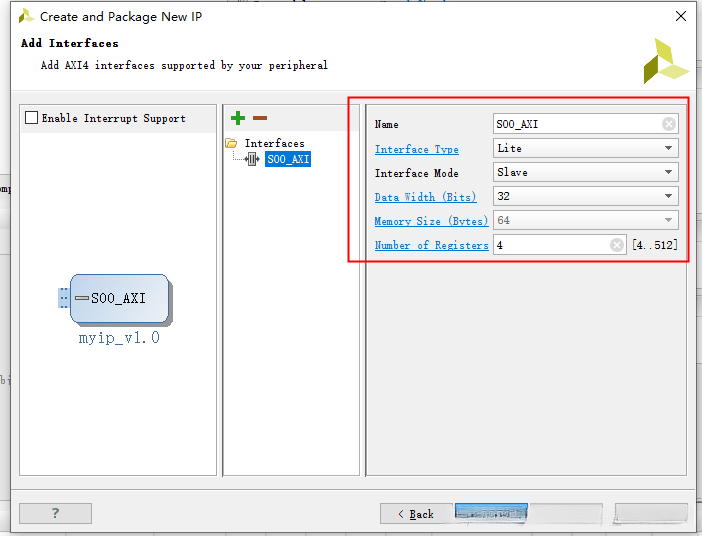
Task: Open the Data Width (Bits) link
Action: tap(425, 197)
